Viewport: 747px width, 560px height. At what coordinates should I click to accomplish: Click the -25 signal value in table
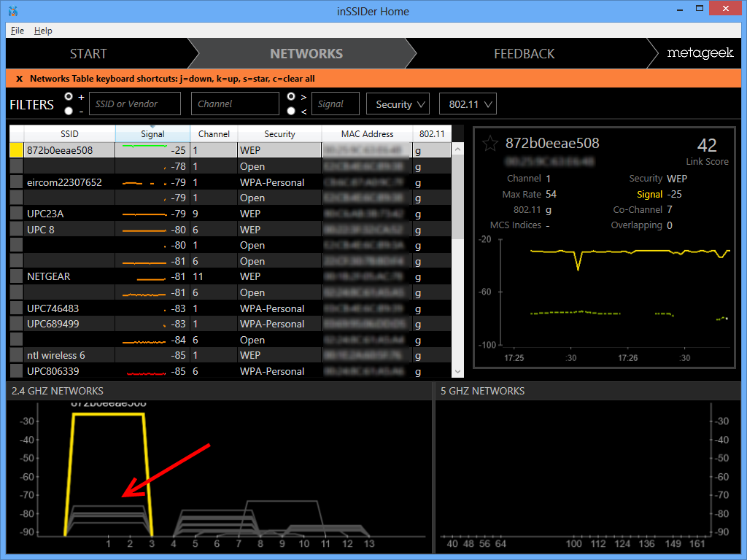pyautogui.click(x=178, y=150)
